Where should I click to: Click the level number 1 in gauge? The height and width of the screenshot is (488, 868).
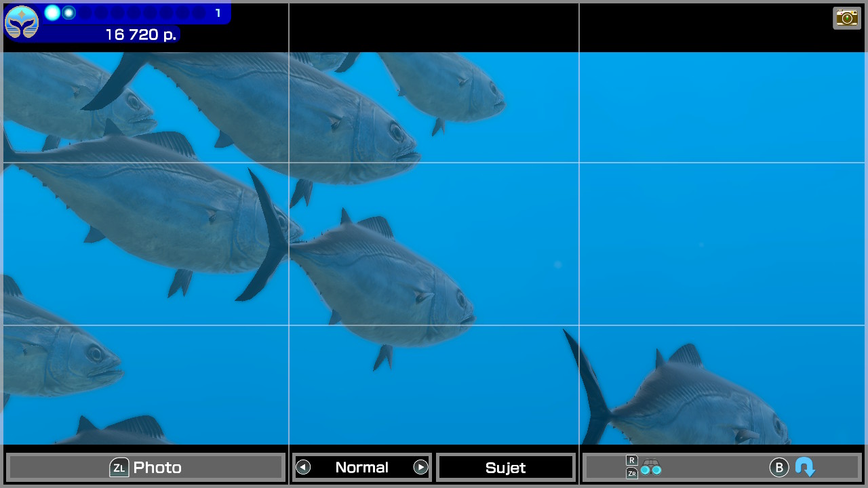pos(218,13)
